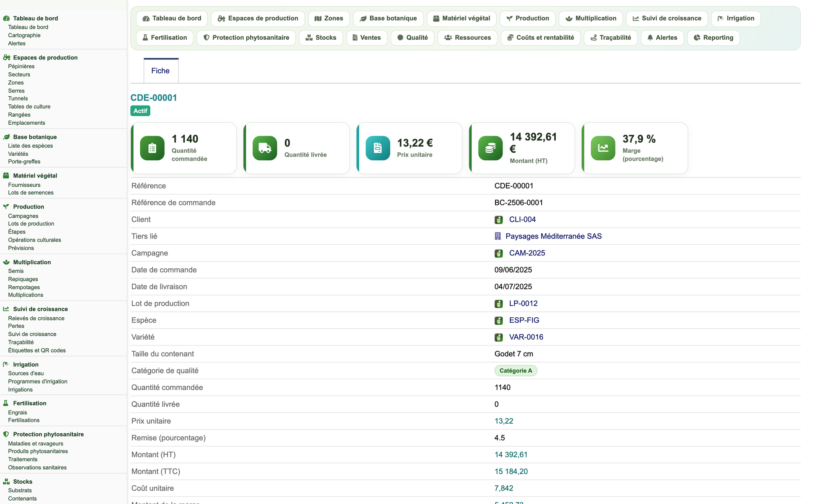Select Programmes d'irrigation in sidebar
The width and height of the screenshot is (815, 504).
38,382
